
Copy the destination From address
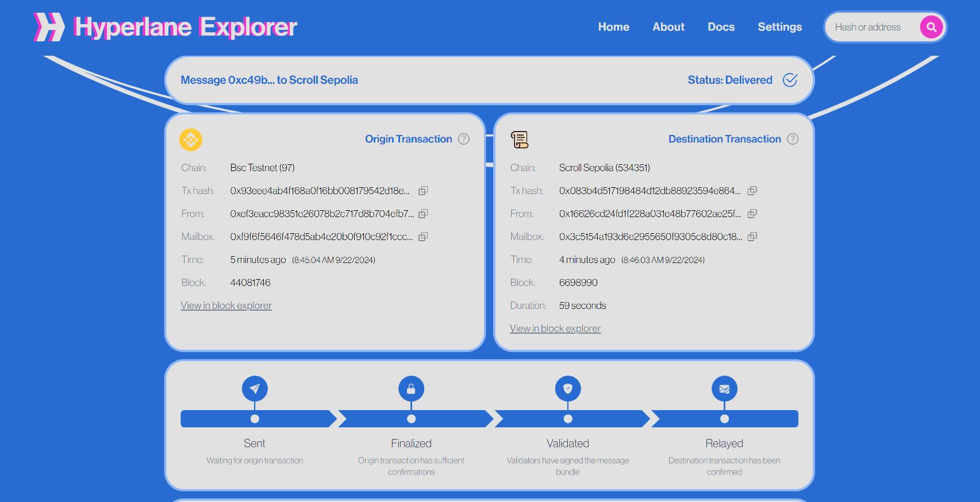(752, 214)
